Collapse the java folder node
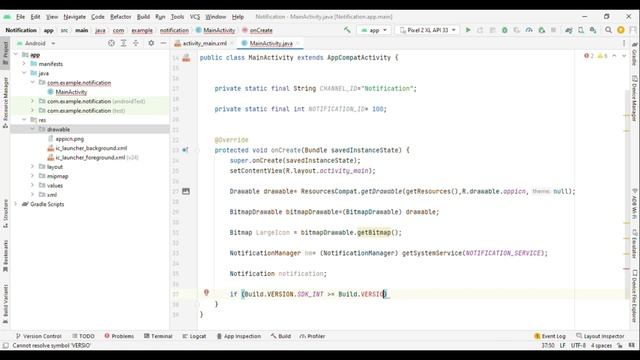This screenshot has height=360, width=640. [24, 73]
